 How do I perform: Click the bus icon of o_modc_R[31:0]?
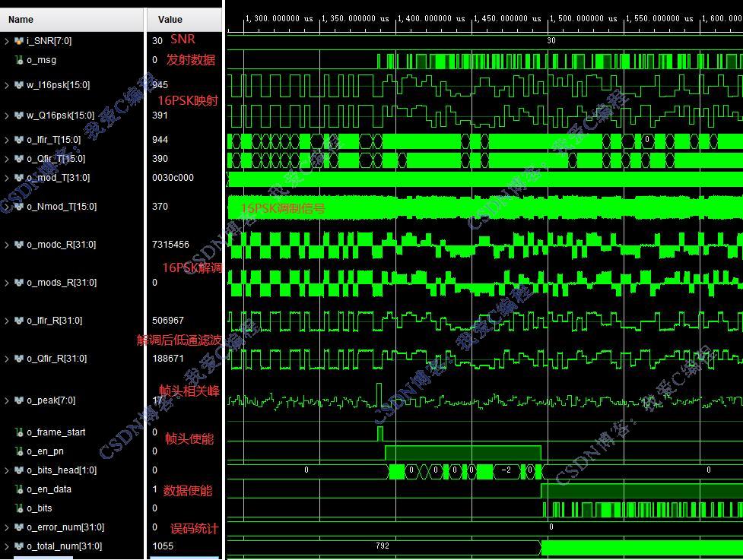point(19,245)
